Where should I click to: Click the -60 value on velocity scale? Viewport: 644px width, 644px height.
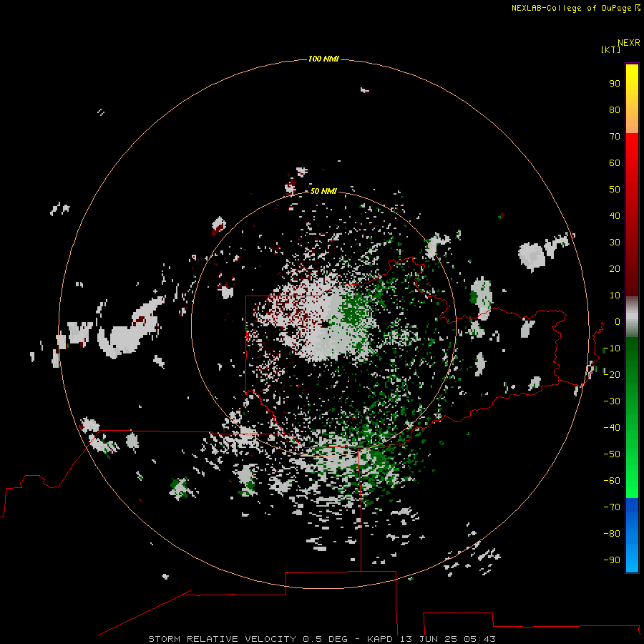click(x=612, y=481)
